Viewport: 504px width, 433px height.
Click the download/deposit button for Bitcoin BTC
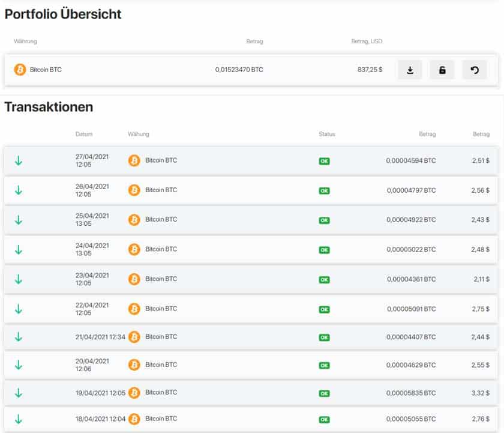[x=410, y=70]
